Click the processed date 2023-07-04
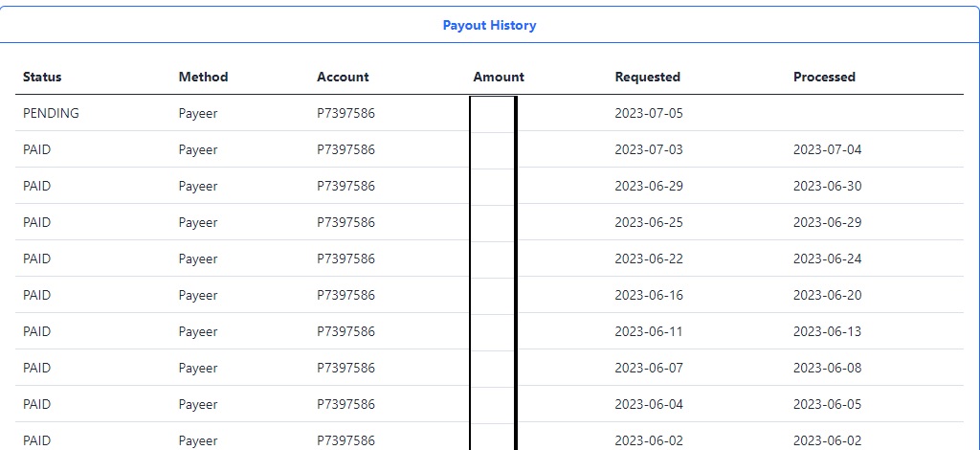Viewport: 980px width, 450px height. (x=828, y=150)
